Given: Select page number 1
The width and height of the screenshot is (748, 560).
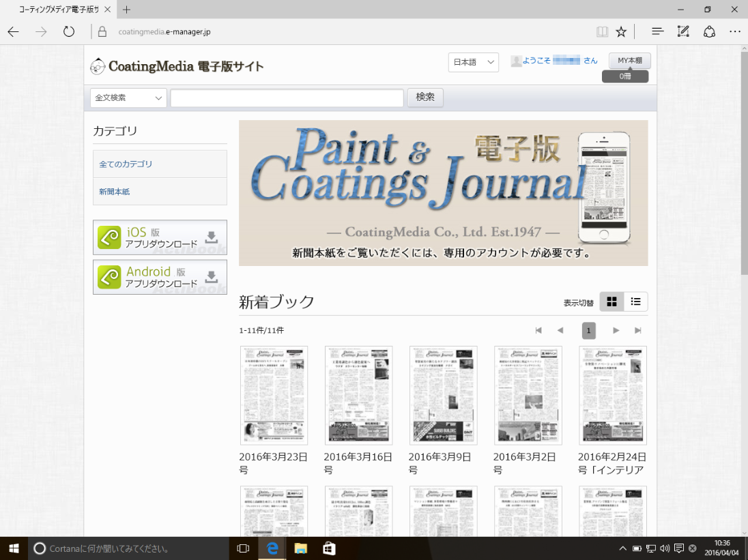Looking at the screenshot, I should pos(589,330).
